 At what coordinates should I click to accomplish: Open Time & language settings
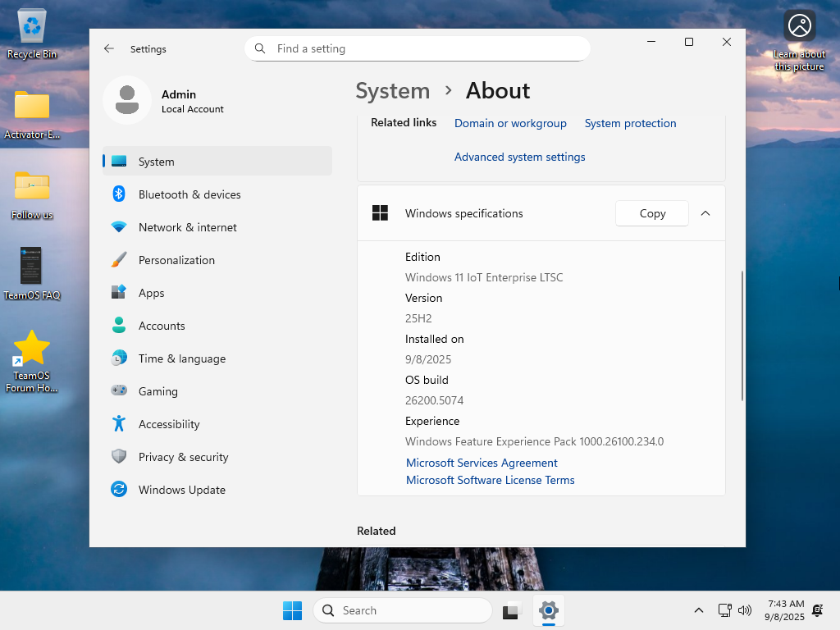217,358
